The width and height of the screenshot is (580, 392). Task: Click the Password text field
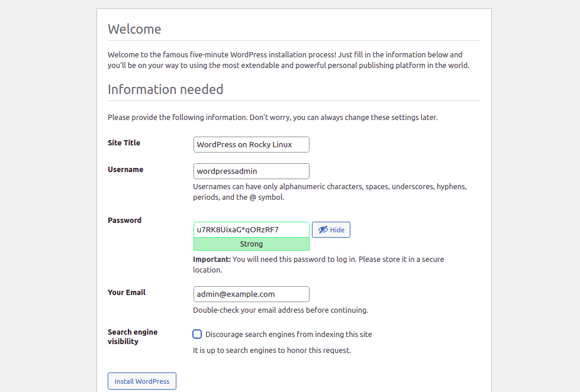coord(251,229)
